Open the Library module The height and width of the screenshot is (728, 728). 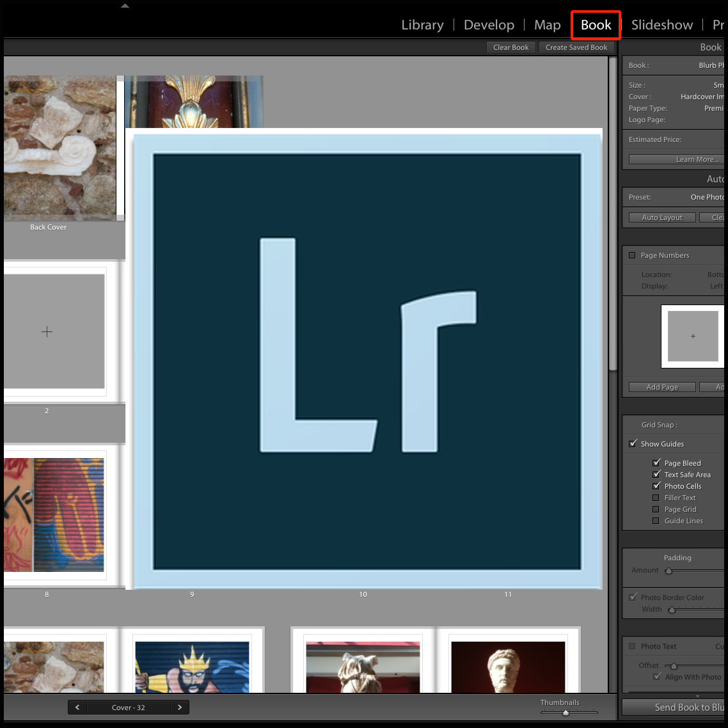[x=422, y=25]
